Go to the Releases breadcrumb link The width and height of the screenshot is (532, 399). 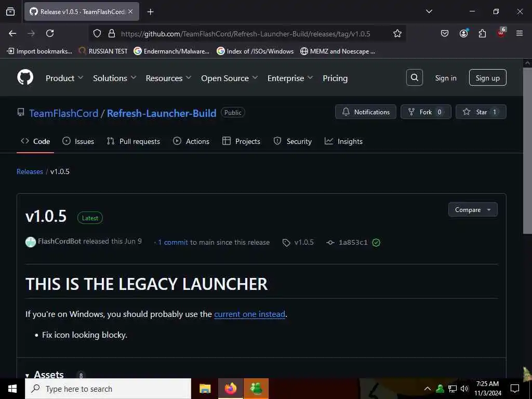tap(30, 171)
